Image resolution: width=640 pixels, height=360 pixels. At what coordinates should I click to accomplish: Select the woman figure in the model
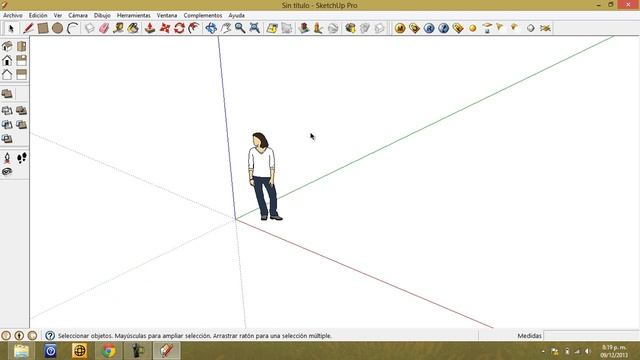[x=264, y=176]
